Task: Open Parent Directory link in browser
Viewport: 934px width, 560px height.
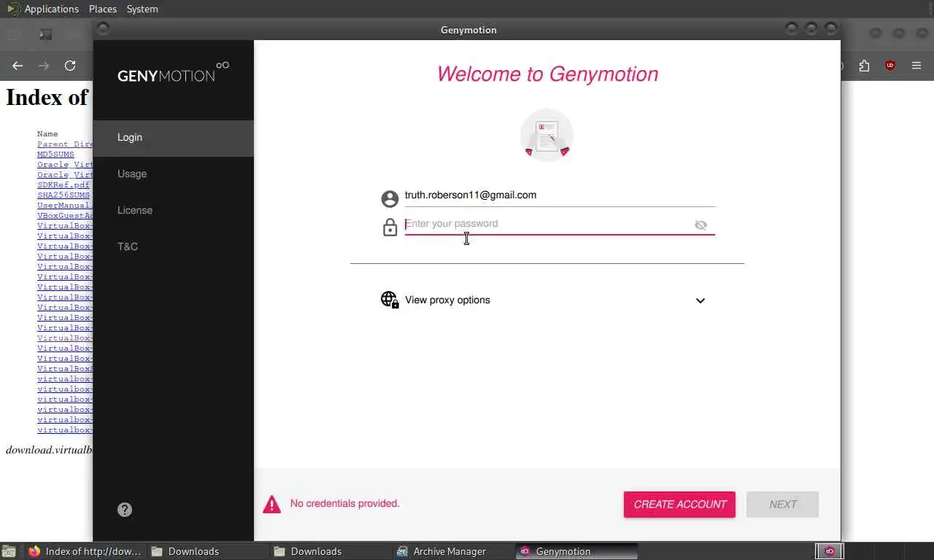Action: point(65,144)
